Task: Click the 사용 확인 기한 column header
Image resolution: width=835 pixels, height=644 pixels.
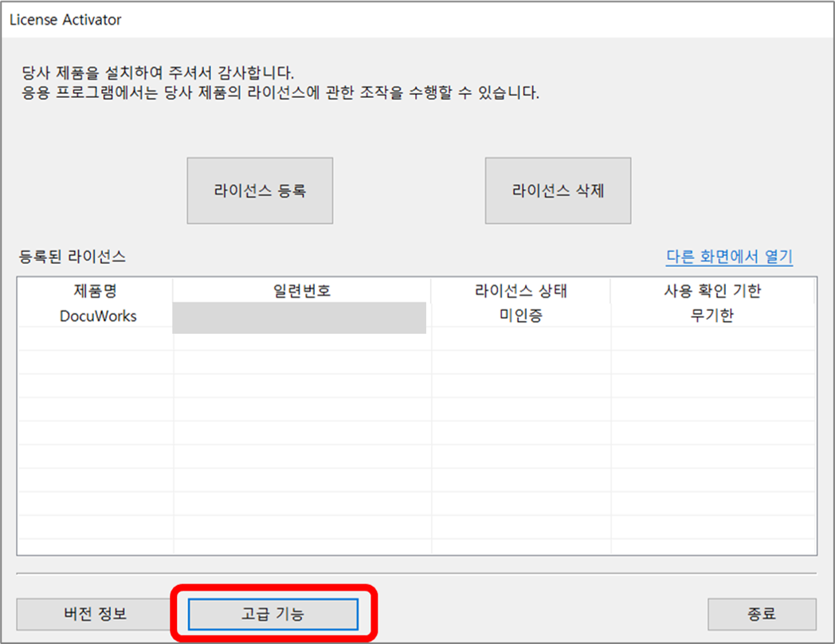Action: coord(712,291)
